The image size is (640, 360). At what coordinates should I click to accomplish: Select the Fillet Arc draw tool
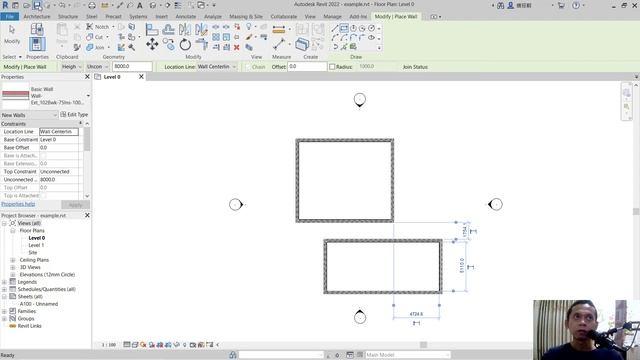coord(362,38)
